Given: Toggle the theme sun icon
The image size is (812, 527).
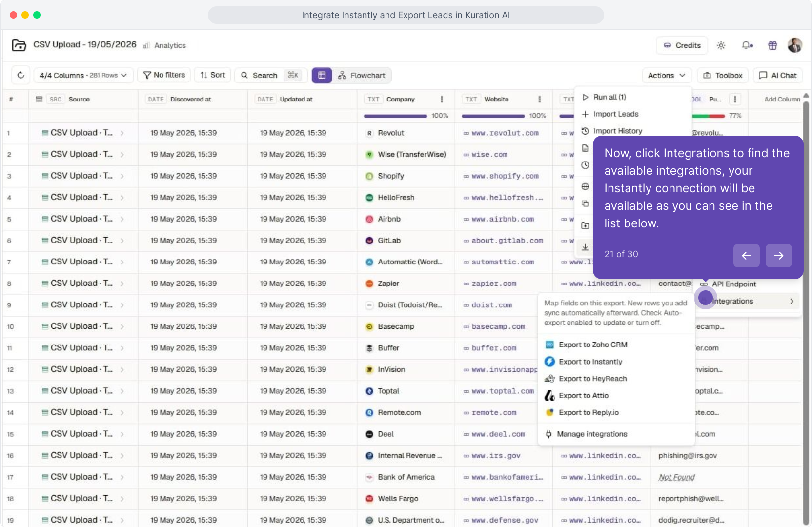Looking at the screenshot, I should [721, 45].
